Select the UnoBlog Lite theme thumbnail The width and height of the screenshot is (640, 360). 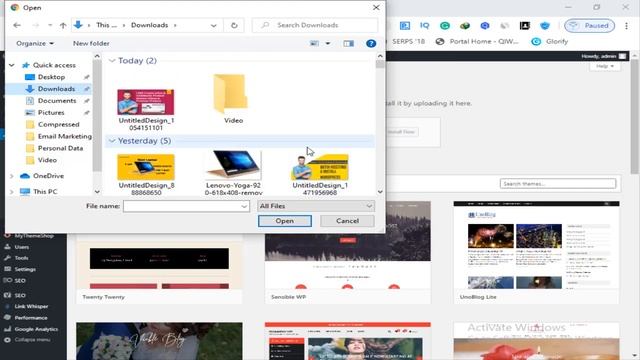tap(536, 245)
